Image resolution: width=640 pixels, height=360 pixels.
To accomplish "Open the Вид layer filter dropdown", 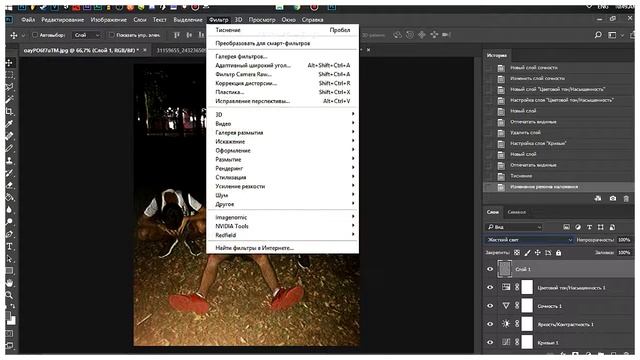I will [514, 227].
